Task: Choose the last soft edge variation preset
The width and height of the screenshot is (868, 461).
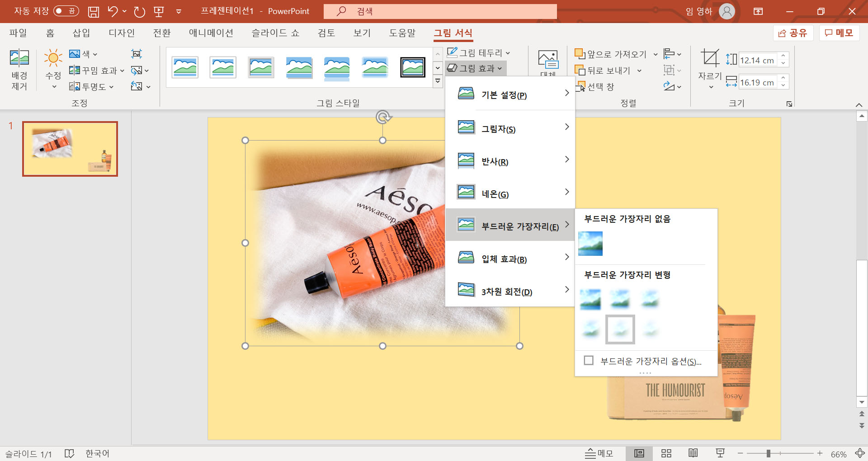Action: pos(650,329)
